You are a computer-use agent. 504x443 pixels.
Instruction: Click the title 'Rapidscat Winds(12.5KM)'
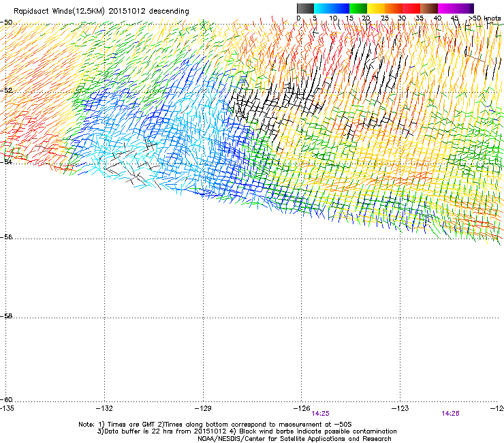[x=59, y=12]
